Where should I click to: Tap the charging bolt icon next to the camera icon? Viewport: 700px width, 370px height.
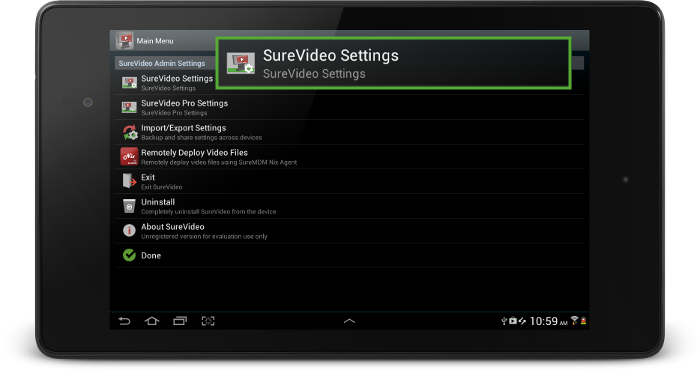tap(522, 320)
